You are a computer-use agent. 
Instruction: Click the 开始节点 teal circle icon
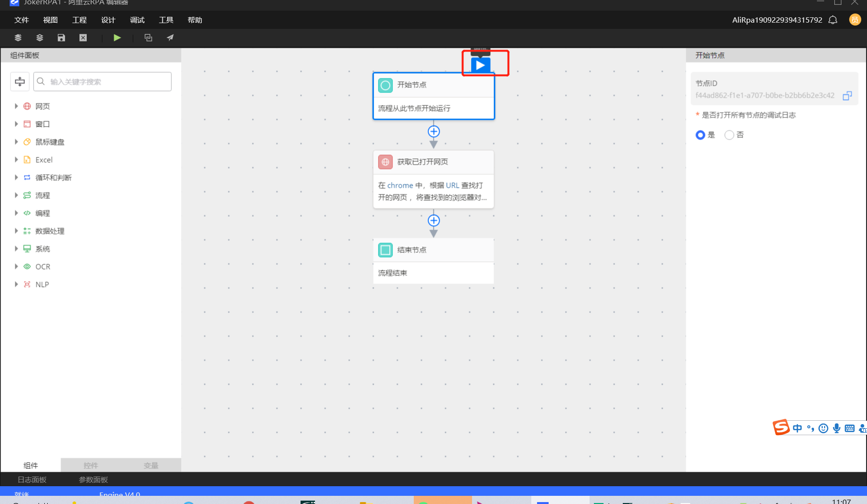click(385, 86)
